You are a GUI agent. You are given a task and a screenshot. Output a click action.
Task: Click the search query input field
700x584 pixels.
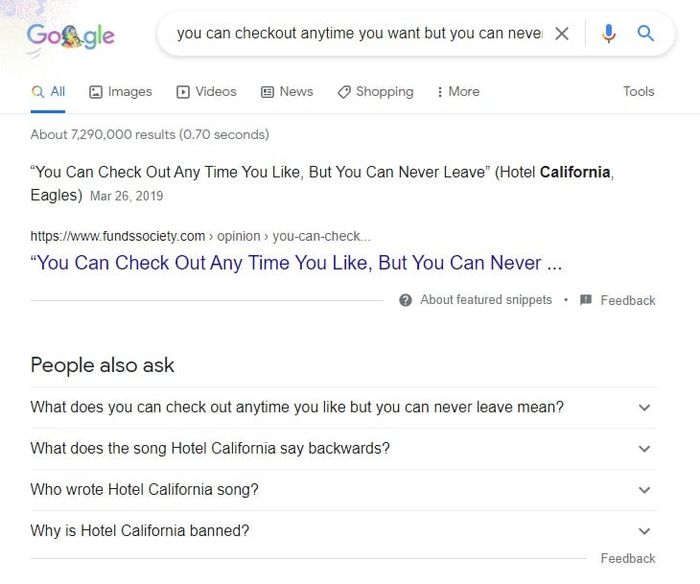[359, 33]
